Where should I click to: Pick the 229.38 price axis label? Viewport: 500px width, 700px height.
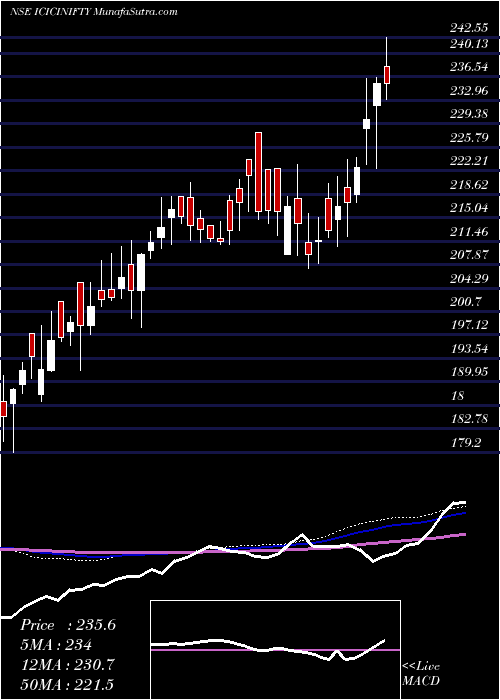(469, 114)
